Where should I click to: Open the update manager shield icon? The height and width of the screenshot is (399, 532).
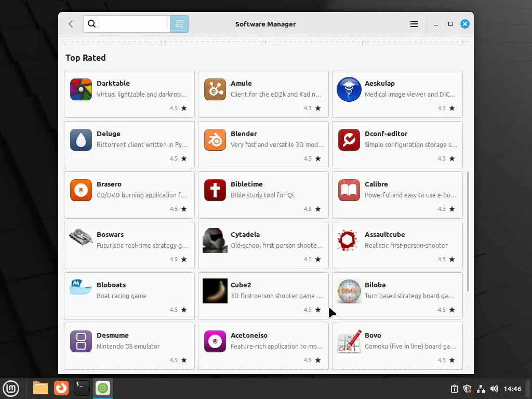point(467,389)
